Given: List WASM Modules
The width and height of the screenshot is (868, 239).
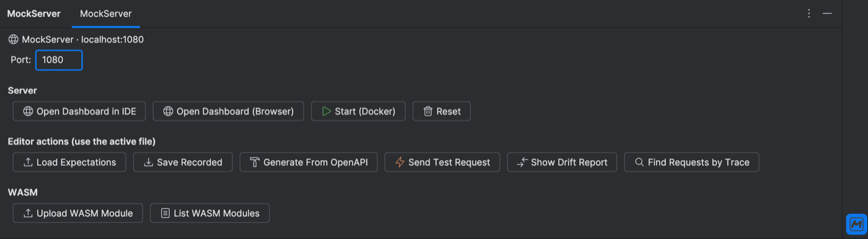Looking at the screenshot, I should tap(210, 213).
